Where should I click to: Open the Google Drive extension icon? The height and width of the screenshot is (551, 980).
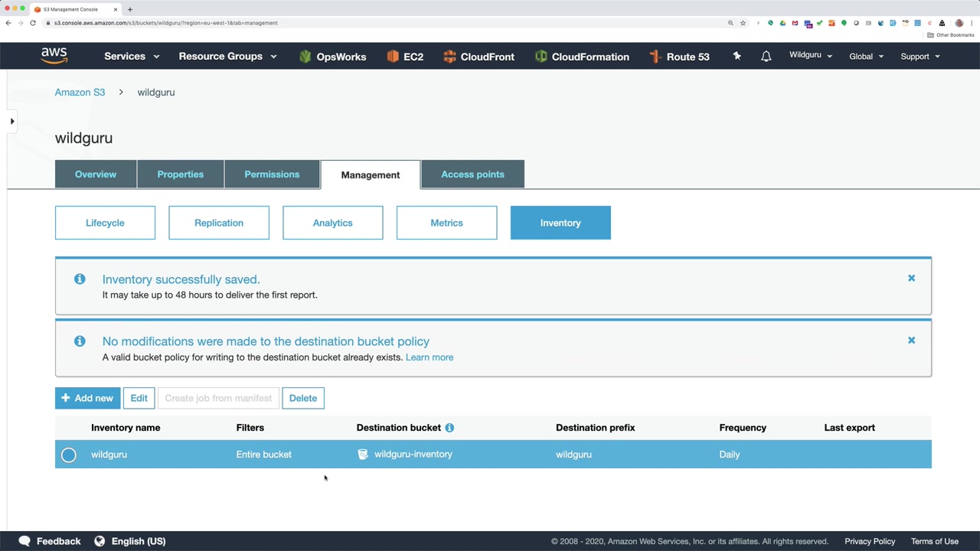click(x=782, y=23)
